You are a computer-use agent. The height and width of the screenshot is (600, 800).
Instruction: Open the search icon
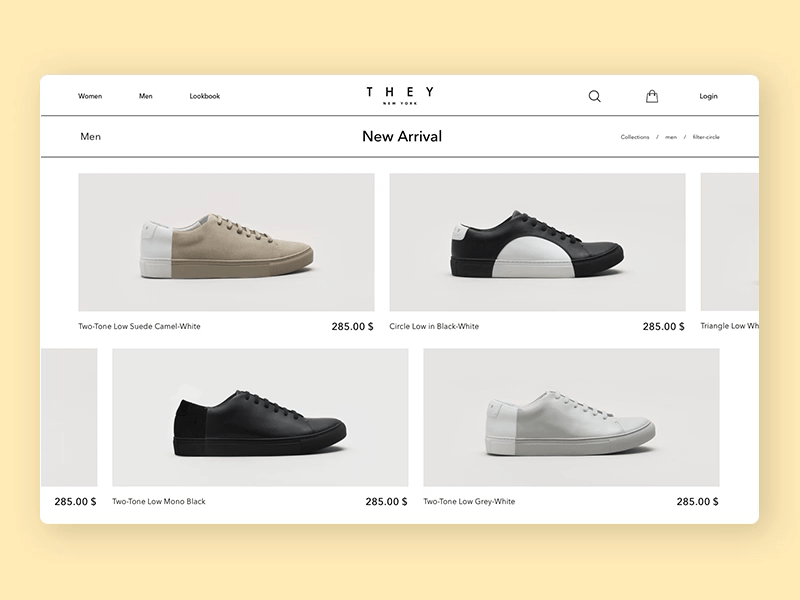coord(594,96)
